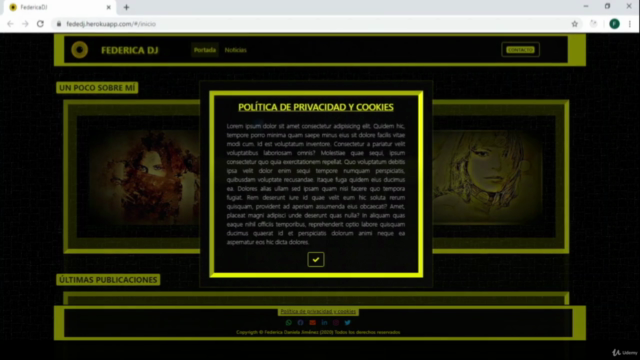Image resolution: width=640 pixels, height=360 pixels.
Task: Open the Twitter icon in the footer
Action: point(347,322)
